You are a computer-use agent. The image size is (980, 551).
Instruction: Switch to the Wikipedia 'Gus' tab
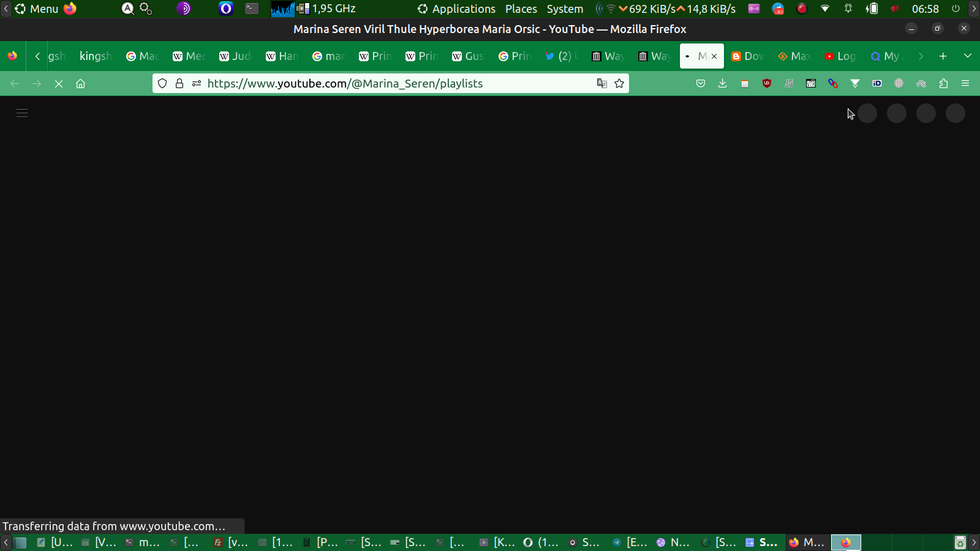[468, 56]
